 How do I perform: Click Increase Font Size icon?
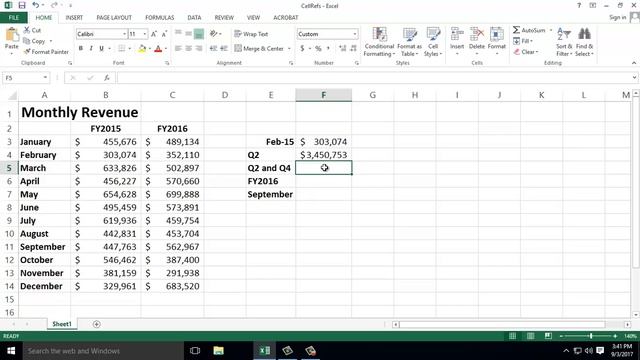click(154, 34)
